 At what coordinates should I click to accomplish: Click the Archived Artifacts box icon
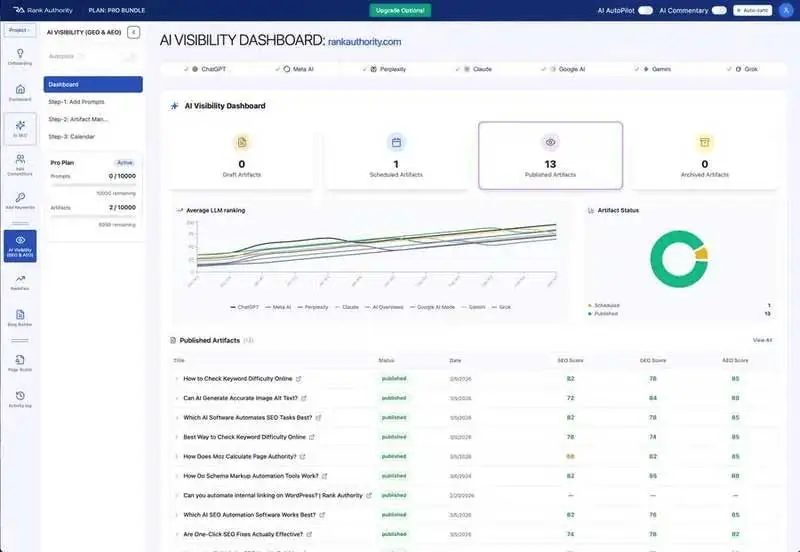tap(705, 142)
